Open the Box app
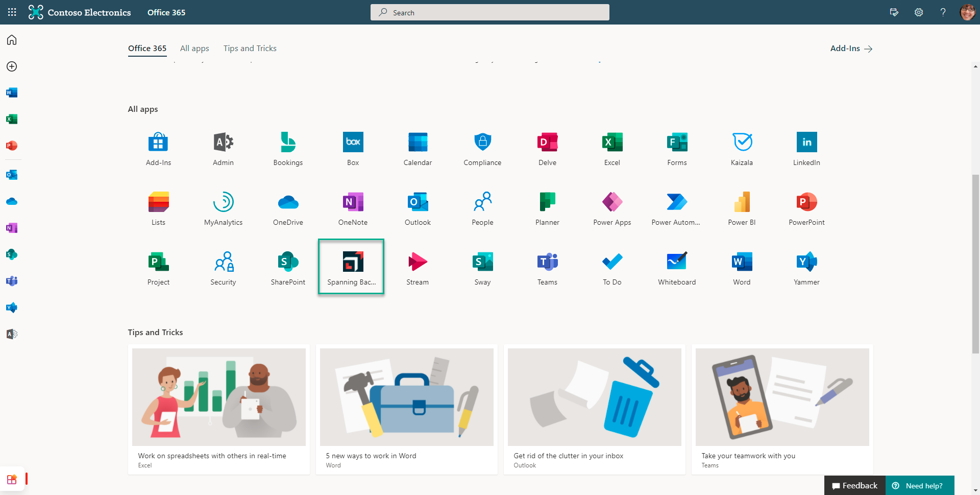Viewport: 980px width, 495px height. 353,148
